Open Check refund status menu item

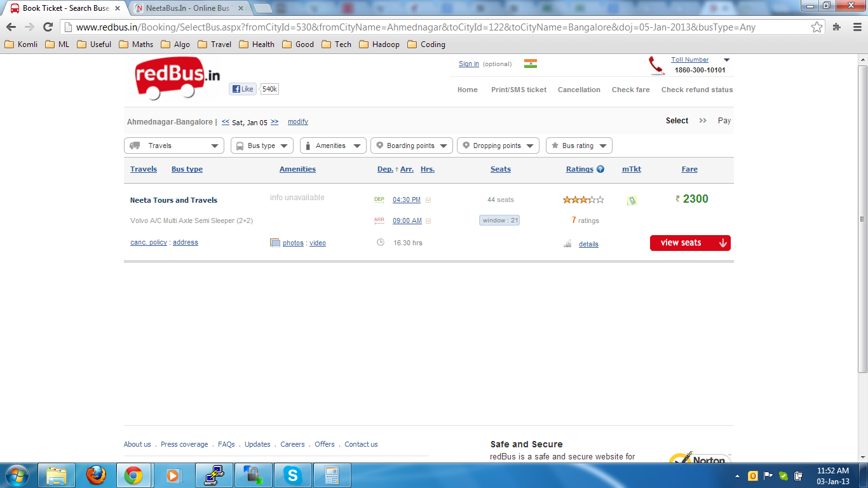click(x=697, y=90)
